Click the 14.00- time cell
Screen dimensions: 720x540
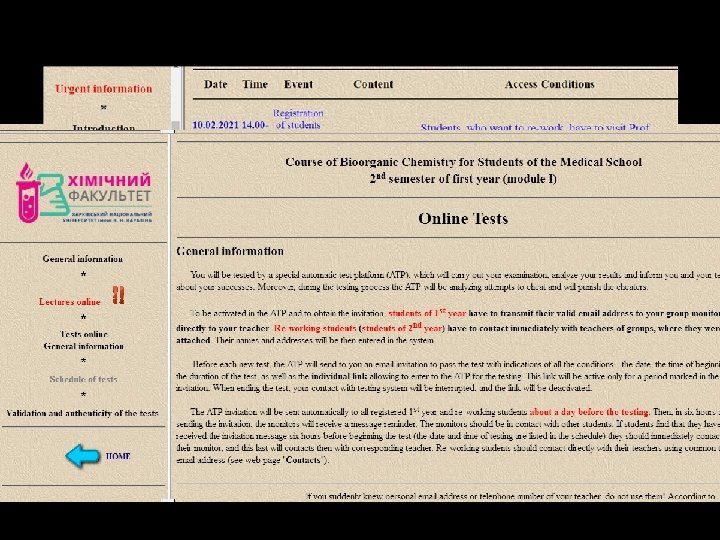pos(255,125)
